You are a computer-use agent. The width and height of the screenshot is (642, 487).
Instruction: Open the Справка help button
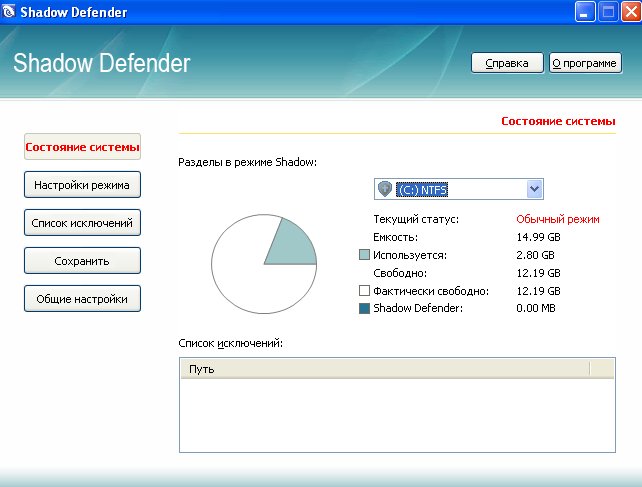507,63
